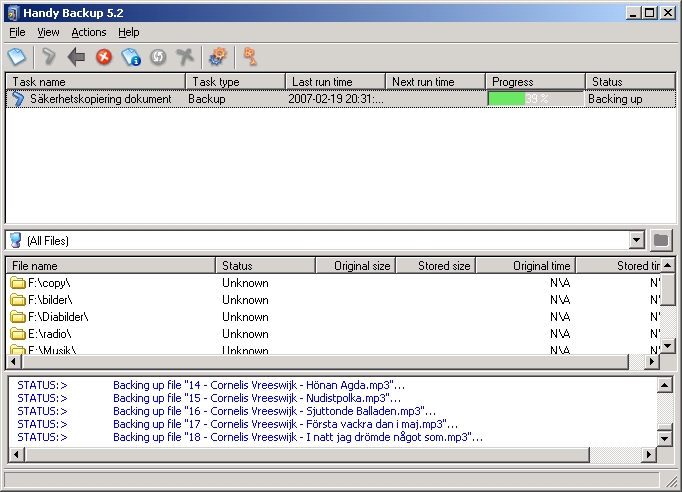Click the folder icon of F:\Diabilder\
The width and height of the screenshot is (682, 492).
[x=18, y=317]
